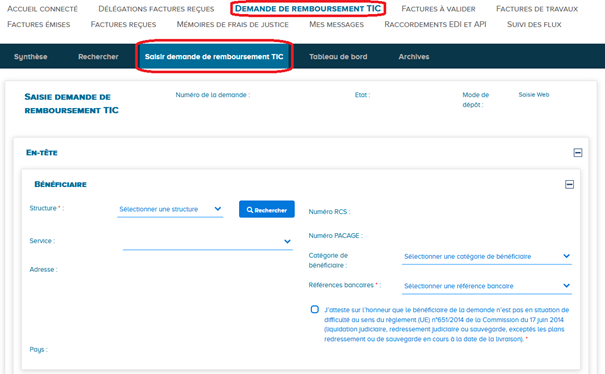Open the Service dropdown
The image size is (605, 374).
coord(208,242)
